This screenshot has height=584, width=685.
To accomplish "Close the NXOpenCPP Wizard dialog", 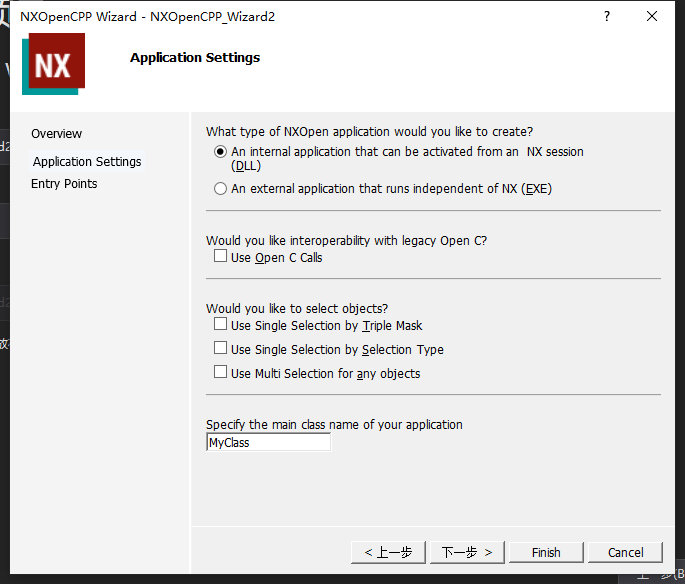I will pyautogui.click(x=652, y=17).
